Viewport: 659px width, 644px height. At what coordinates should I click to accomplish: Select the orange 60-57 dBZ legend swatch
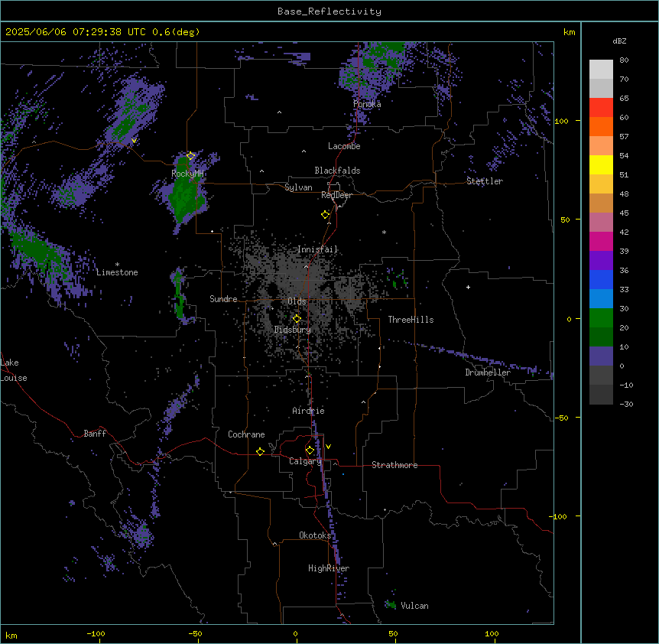[601, 126]
